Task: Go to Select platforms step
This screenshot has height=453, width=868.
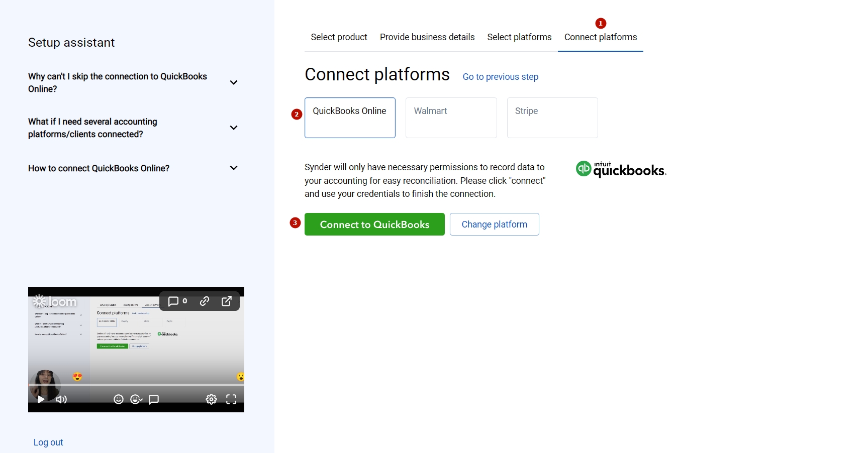Action: (519, 37)
